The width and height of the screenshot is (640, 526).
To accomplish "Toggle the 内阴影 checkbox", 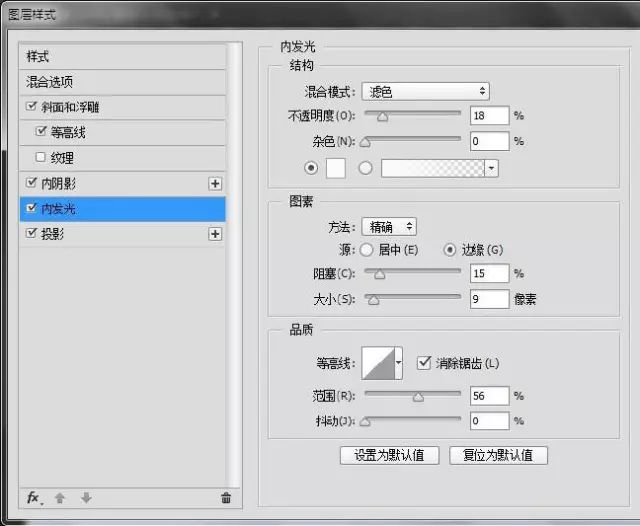I will [31, 182].
